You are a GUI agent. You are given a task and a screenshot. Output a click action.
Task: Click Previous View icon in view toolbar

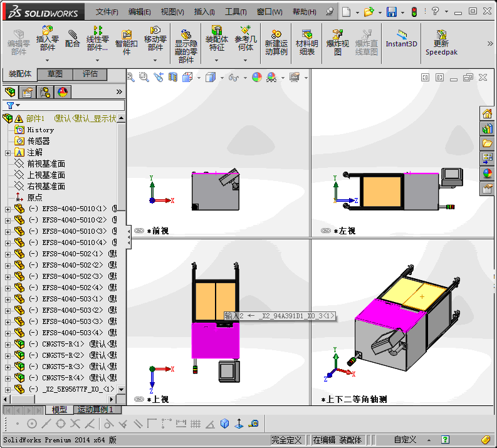[159, 77]
